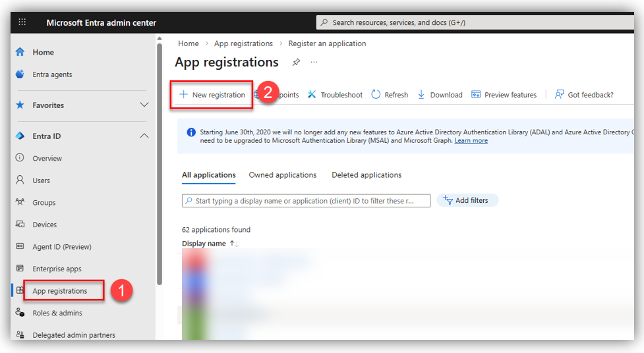Click the sidebar scroll up arrow

coord(160,39)
